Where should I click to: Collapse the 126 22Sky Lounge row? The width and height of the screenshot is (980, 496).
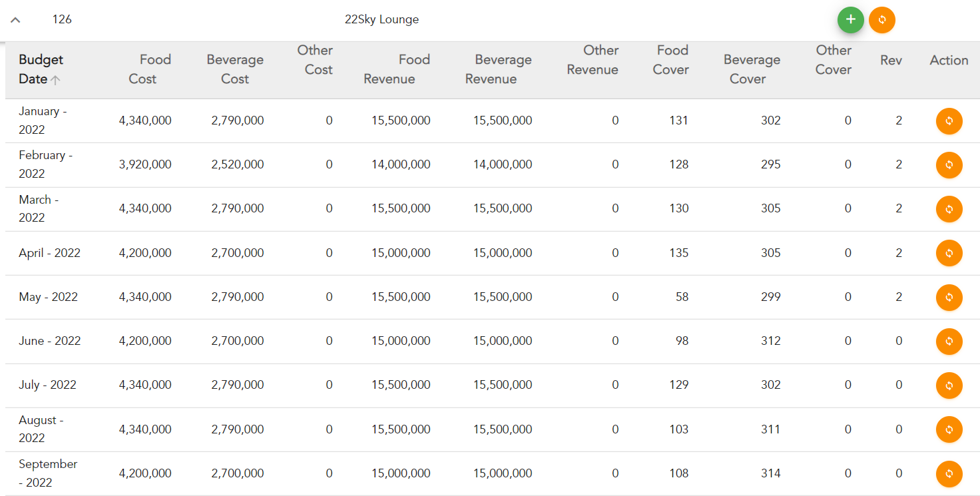click(15, 20)
